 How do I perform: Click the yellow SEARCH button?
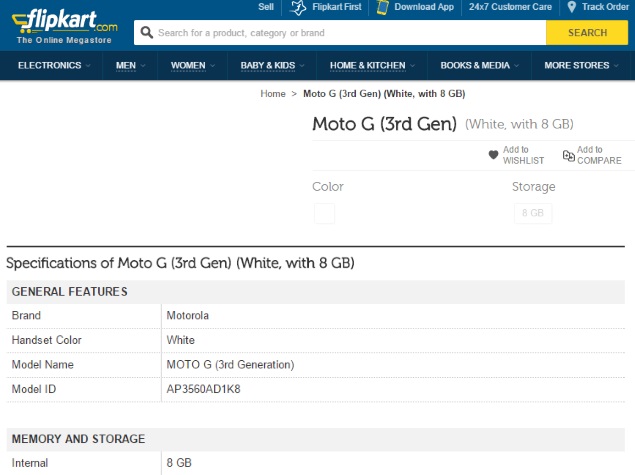[587, 33]
